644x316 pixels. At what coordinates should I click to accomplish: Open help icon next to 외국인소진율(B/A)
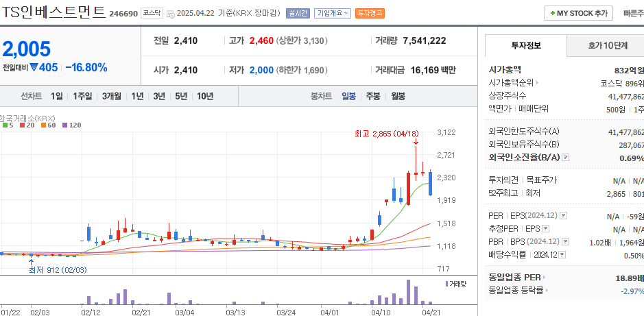(x=566, y=157)
